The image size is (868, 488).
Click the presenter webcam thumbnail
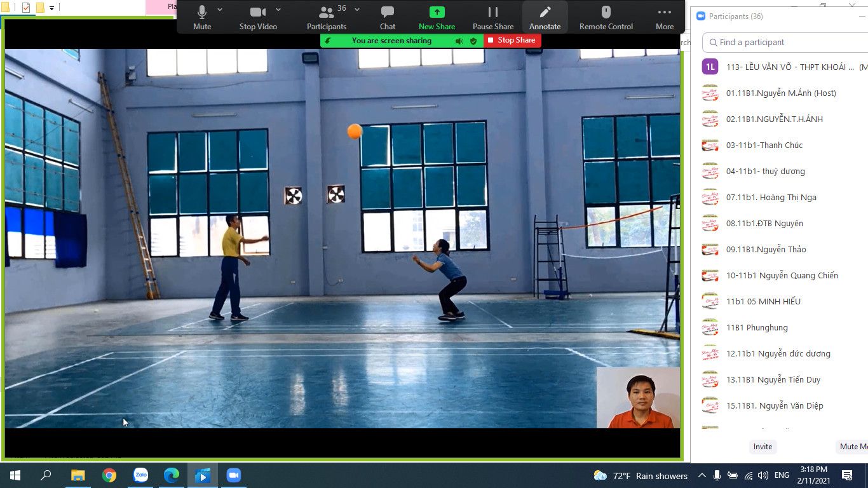[638, 398]
